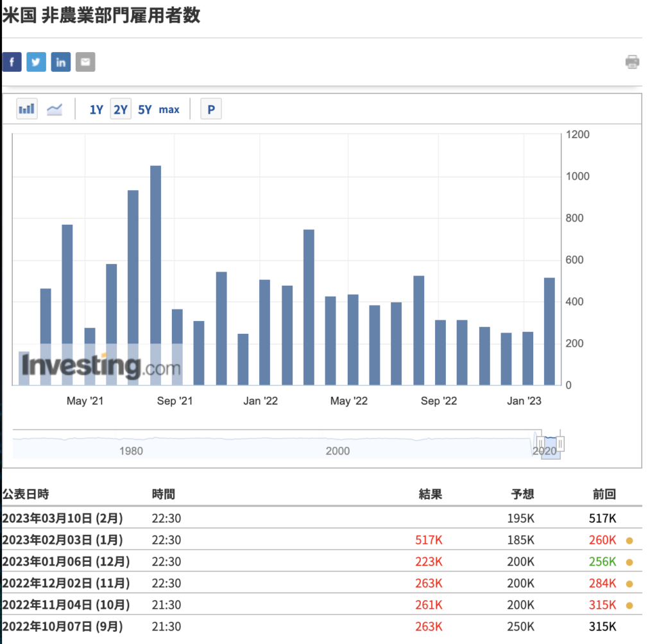This screenshot has height=644, width=657.
Task: Select the 5Y time range
Action: (144, 110)
